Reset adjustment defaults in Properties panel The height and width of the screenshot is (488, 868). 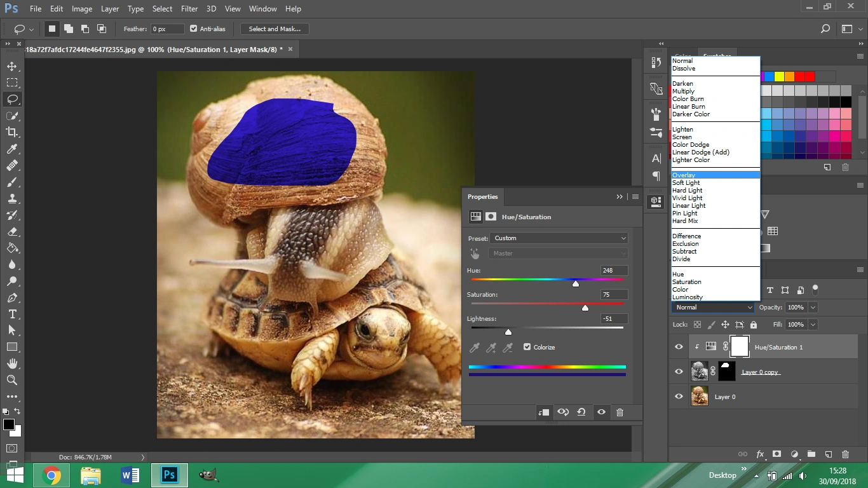(581, 412)
